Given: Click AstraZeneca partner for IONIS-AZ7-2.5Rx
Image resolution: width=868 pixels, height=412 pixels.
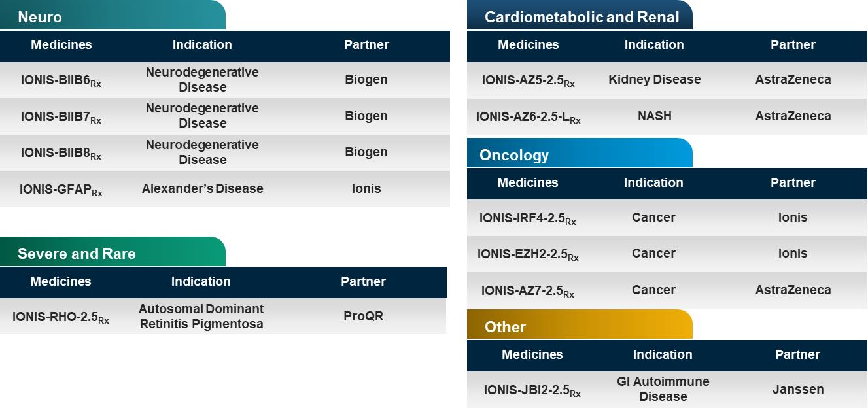Looking at the screenshot, I should 793,290.
